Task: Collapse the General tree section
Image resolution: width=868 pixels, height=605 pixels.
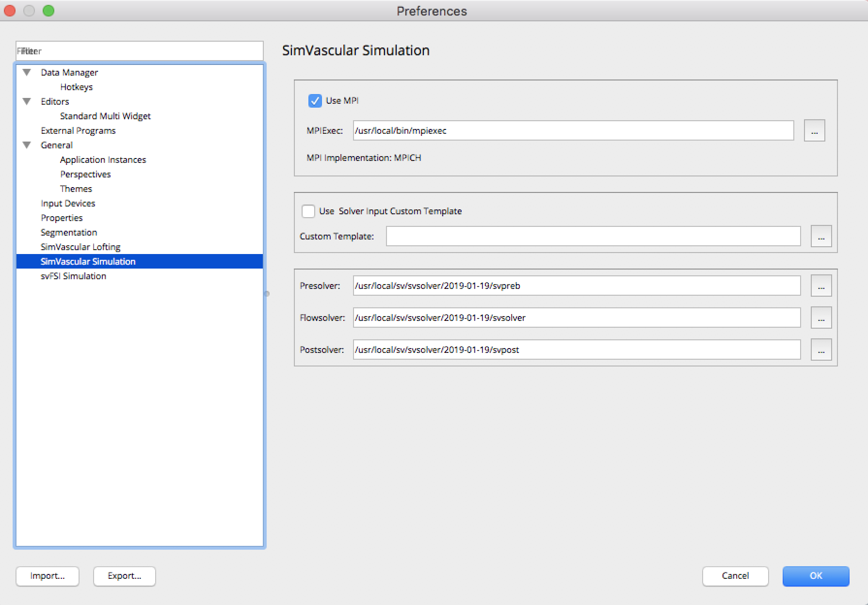Action: click(x=27, y=144)
